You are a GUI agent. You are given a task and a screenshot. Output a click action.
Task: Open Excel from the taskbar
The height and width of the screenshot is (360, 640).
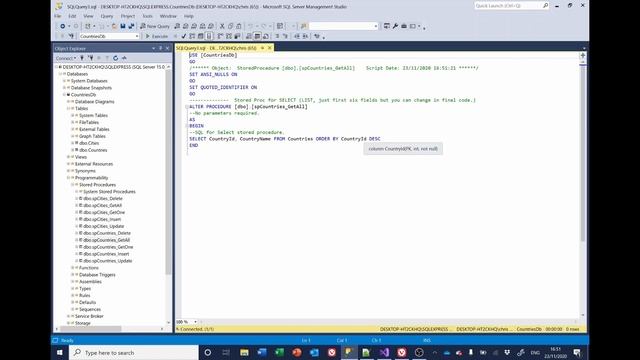(279, 352)
